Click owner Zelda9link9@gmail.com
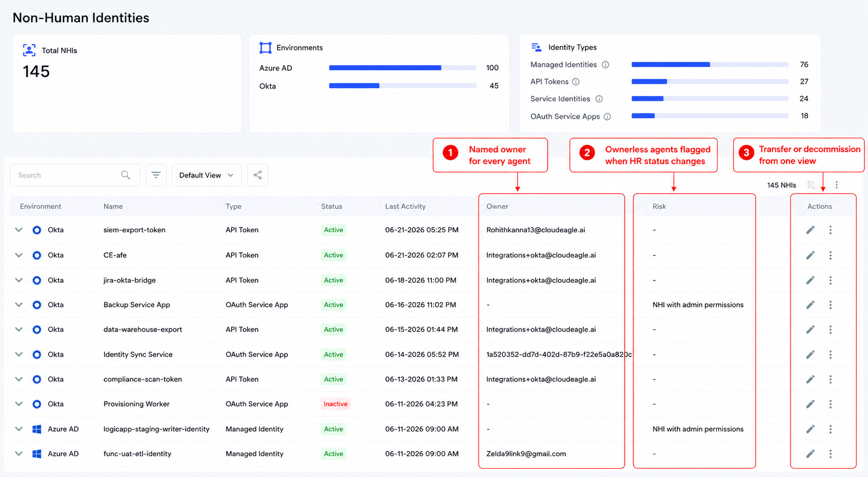Image resolution: width=868 pixels, height=477 pixels. tap(526, 454)
